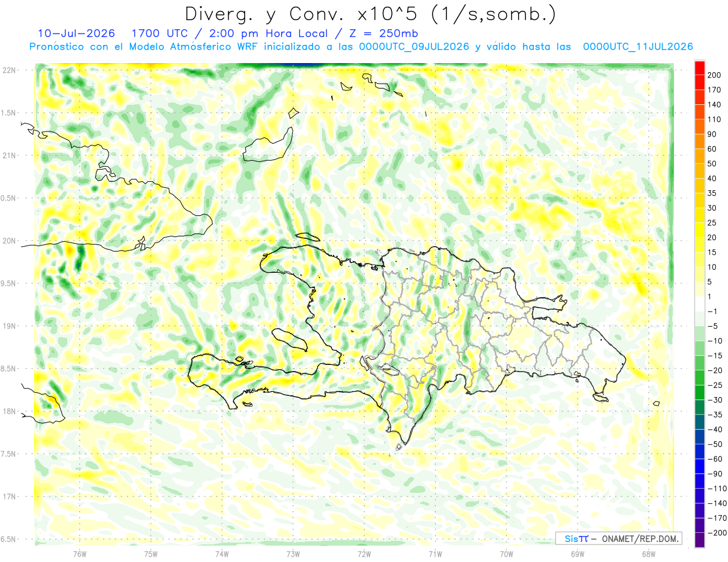The image size is (728, 562).
Task: Click the '20N' latitude label
Action: [x=10, y=241]
